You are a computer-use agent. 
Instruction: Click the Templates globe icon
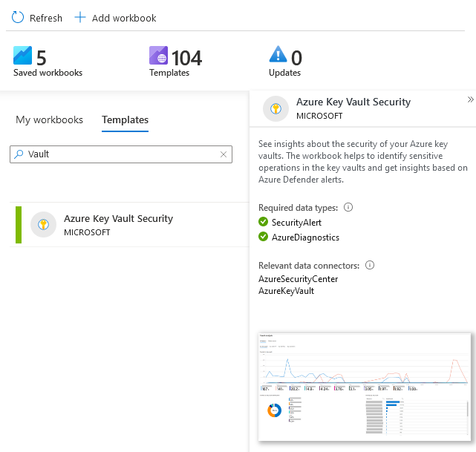(x=159, y=56)
